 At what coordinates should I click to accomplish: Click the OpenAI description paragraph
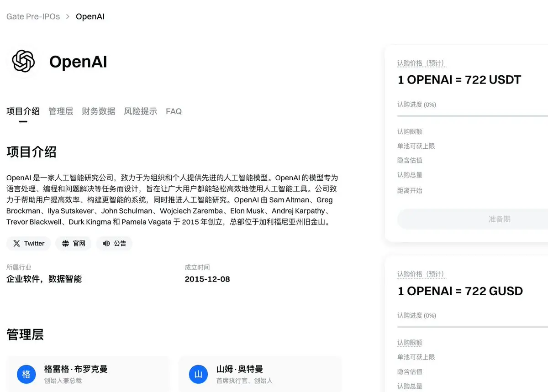[172, 200]
